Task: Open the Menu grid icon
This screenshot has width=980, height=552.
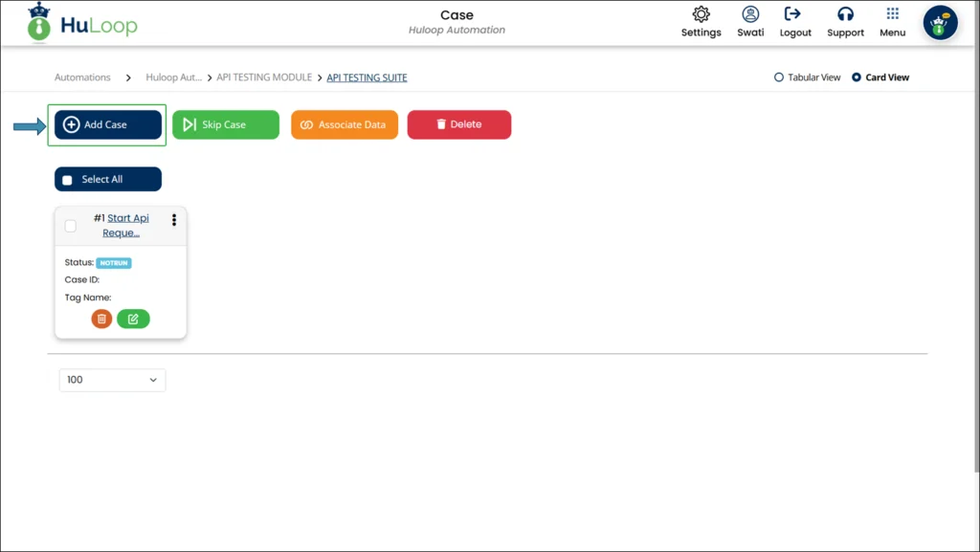Action: click(x=893, y=13)
